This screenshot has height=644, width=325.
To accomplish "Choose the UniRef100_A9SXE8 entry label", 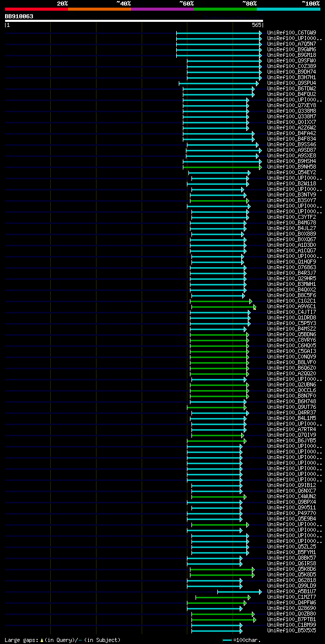I will [x=291, y=155].
